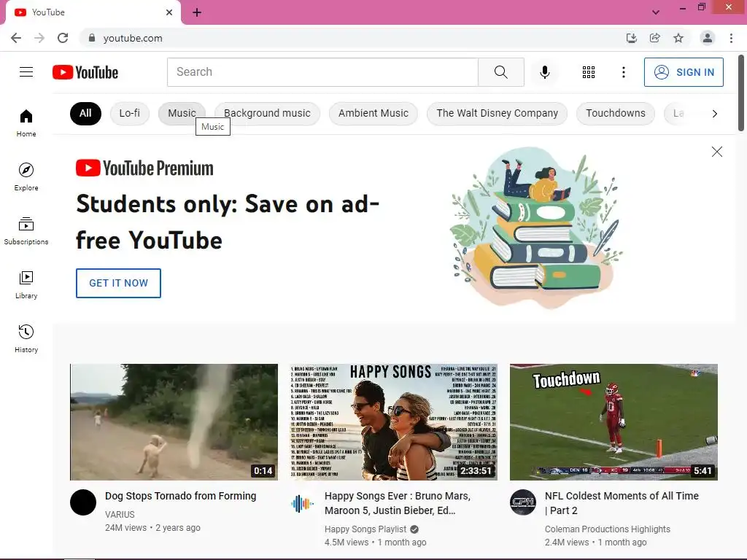The width and height of the screenshot is (747, 560).
Task: Open VARIUS channel name link
Action: (x=120, y=514)
